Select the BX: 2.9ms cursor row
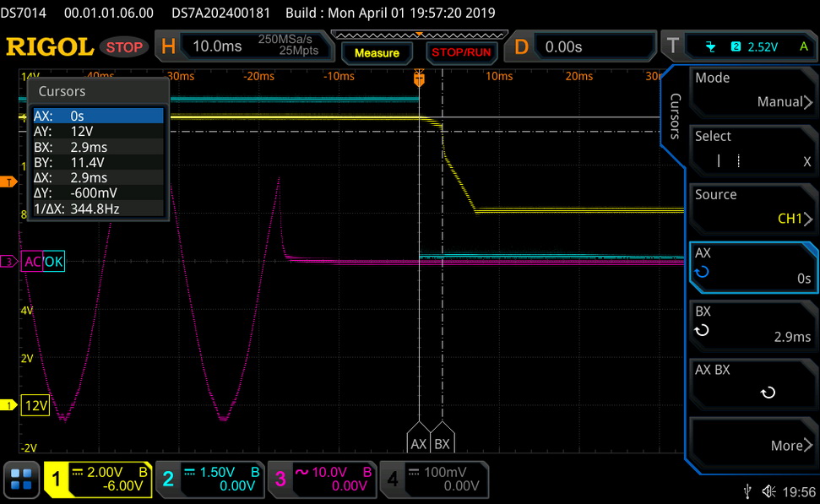The height and width of the screenshot is (504, 820). [98, 147]
